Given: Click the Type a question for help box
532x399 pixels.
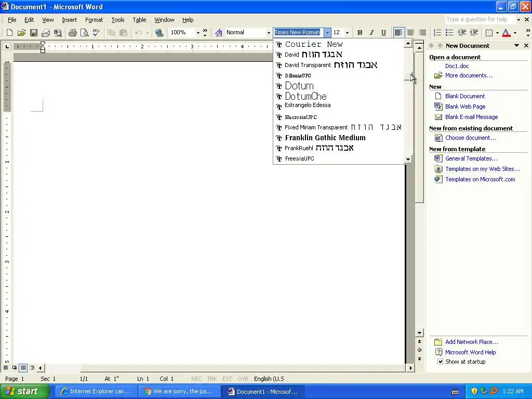Looking at the screenshot, I should click(480, 19).
